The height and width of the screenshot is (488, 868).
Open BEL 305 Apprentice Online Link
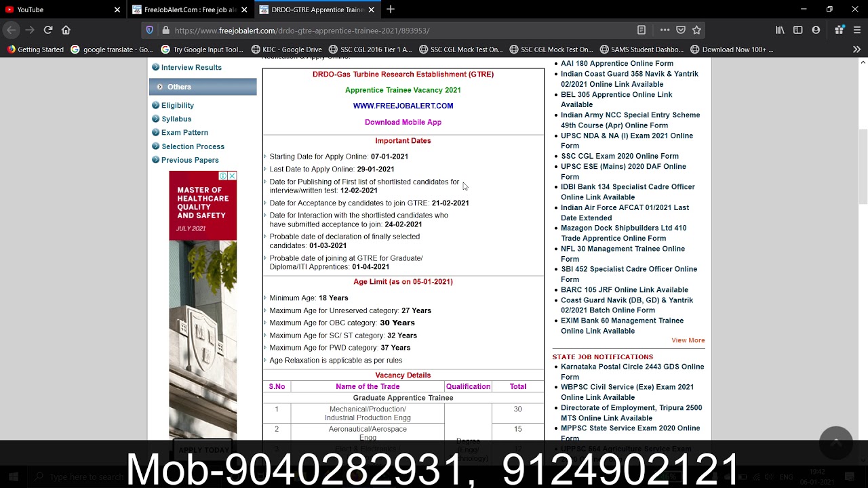click(x=616, y=100)
